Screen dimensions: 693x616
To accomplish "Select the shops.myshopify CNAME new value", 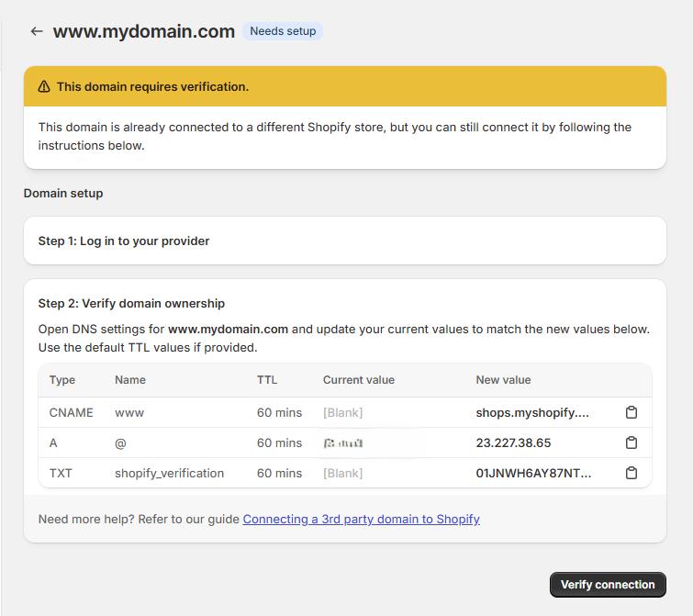I will coord(532,412).
